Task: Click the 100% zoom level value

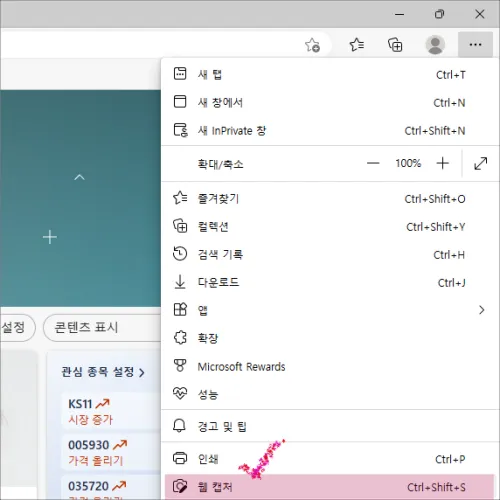Action: pyautogui.click(x=408, y=163)
